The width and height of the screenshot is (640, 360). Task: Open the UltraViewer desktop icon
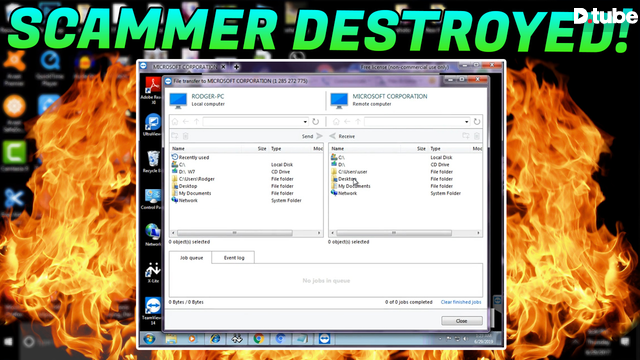click(x=153, y=125)
